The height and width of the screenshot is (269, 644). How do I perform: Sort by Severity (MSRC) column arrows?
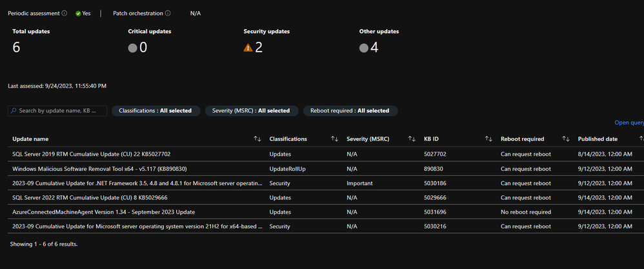412,139
